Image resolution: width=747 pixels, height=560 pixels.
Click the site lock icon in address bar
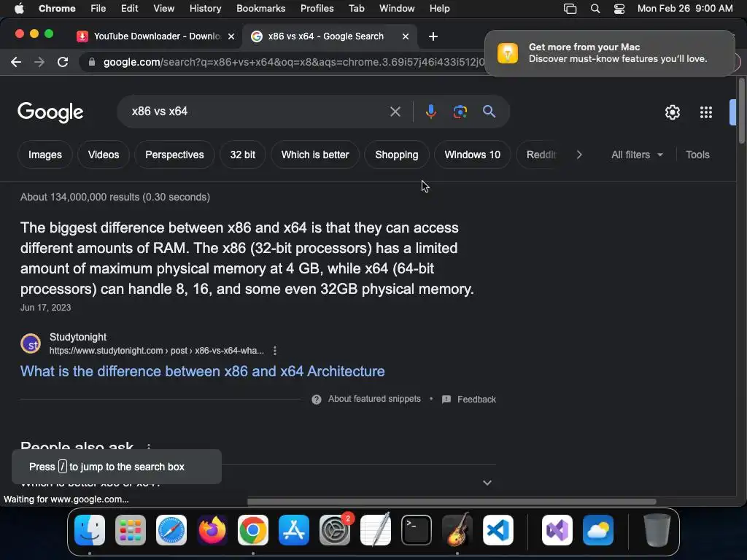[92, 62]
